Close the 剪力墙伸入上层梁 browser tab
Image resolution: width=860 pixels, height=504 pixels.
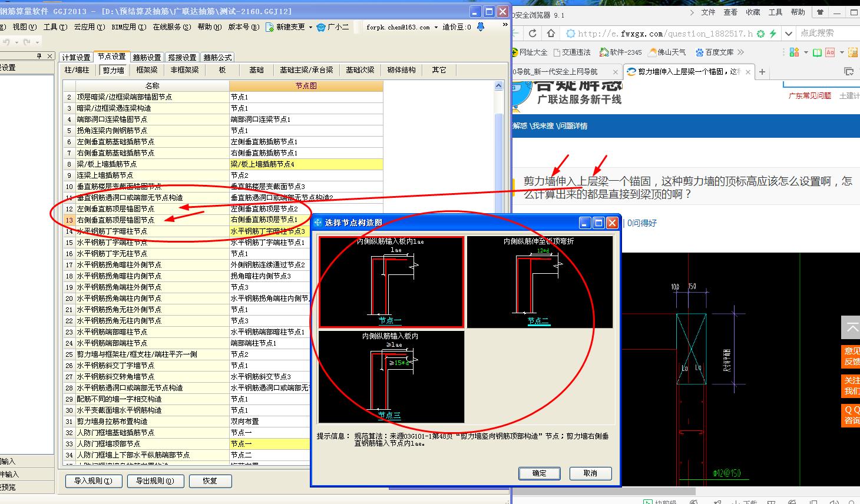tap(748, 72)
